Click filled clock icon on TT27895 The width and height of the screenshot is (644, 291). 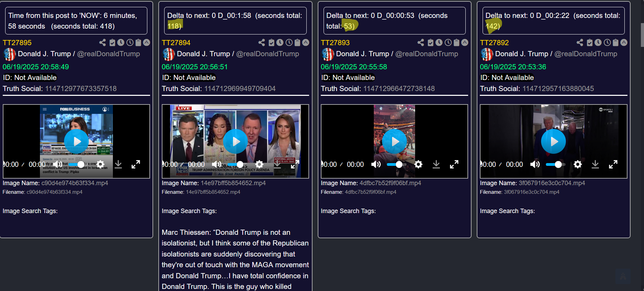tap(121, 42)
